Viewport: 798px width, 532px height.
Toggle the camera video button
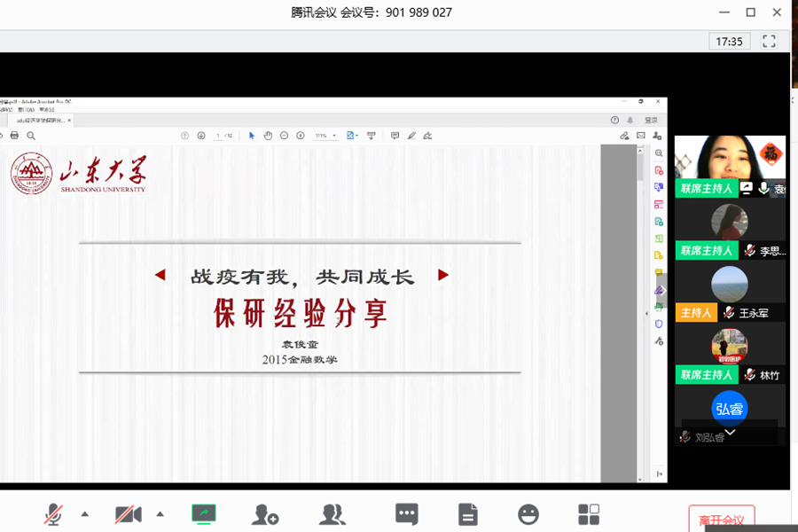pyautogui.click(x=129, y=513)
